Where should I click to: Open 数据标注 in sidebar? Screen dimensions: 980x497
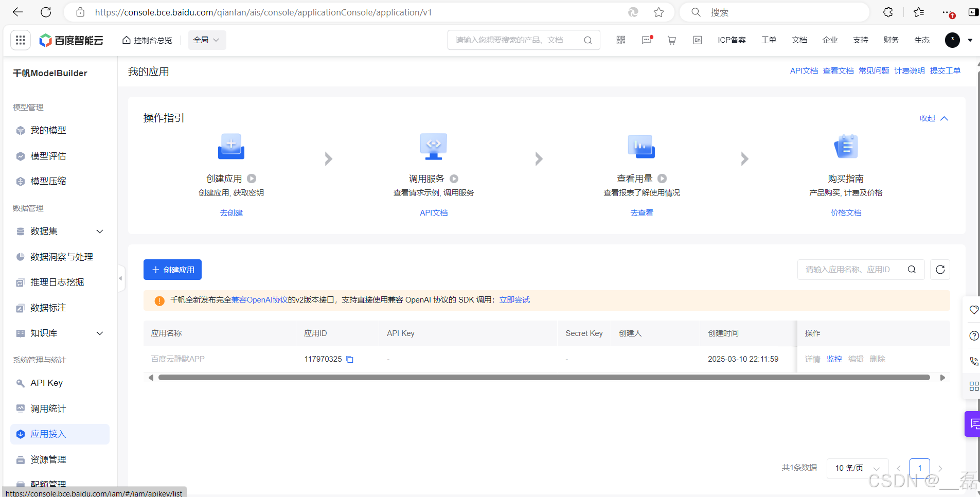(48, 308)
